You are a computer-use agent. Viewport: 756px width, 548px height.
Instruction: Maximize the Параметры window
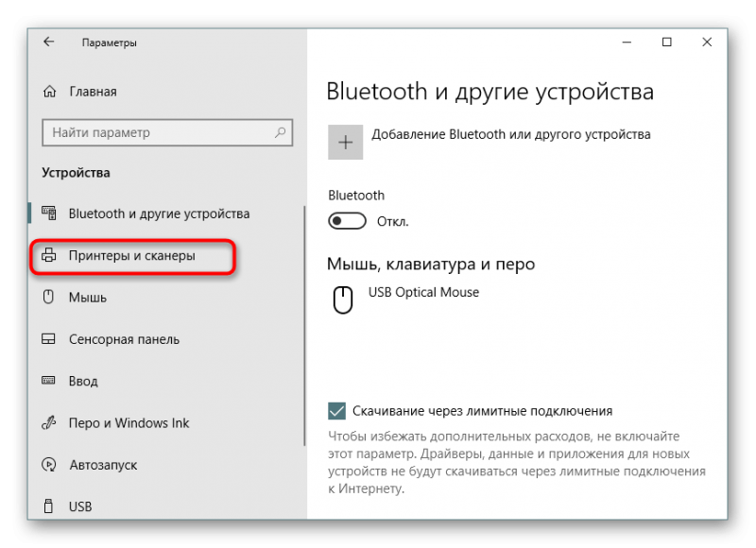click(667, 43)
